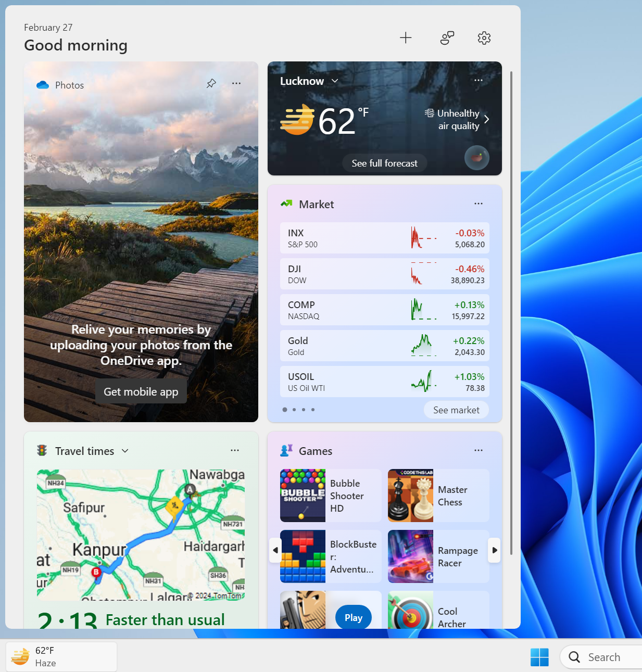
Task: Open Photos widget more options
Action: (x=236, y=83)
